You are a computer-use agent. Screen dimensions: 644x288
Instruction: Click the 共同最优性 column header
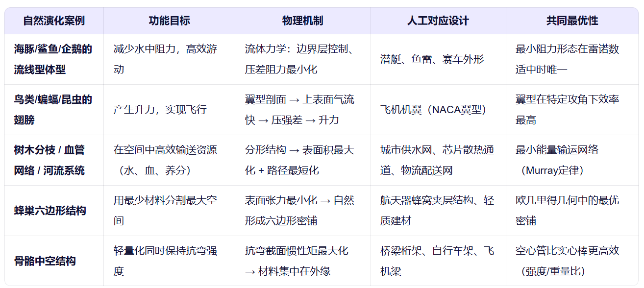click(572, 21)
